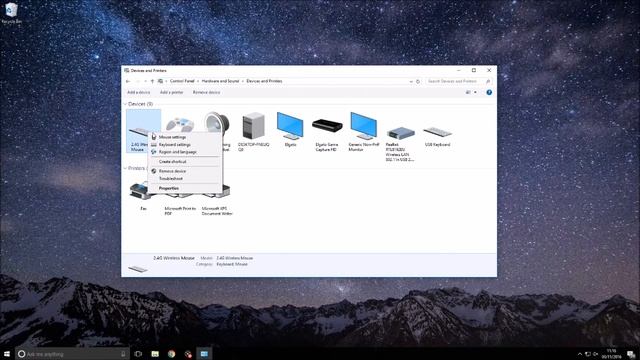
Task: Open the view options dropdown arrow
Action: pyautogui.click(x=475, y=92)
